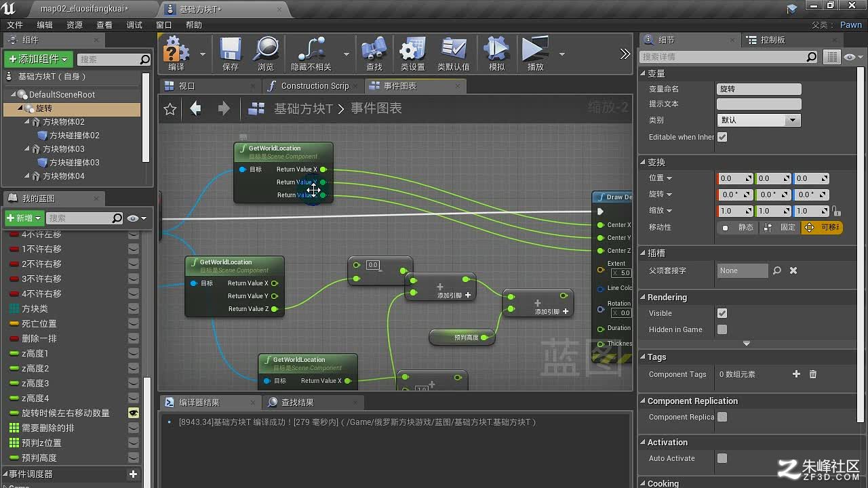Select Static (静态) mobility option
Screen dimensions: 868x488
point(738,228)
